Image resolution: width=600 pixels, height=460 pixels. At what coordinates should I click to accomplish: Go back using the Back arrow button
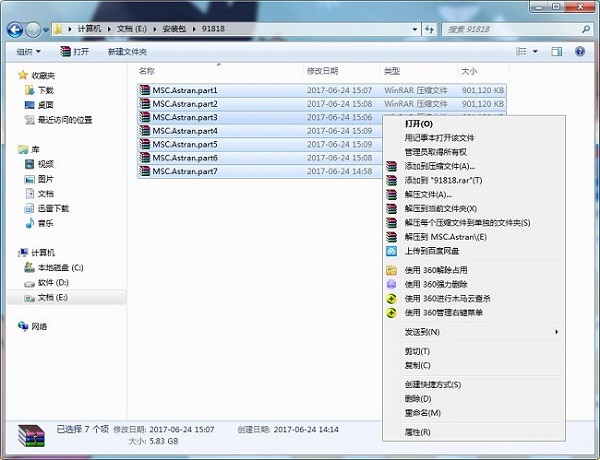(x=15, y=29)
